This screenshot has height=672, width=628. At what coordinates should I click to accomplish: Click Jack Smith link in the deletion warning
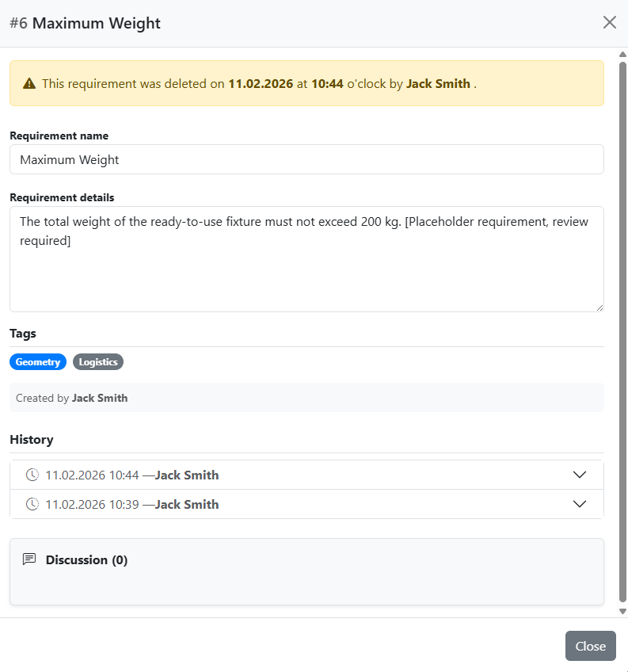pos(438,82)
